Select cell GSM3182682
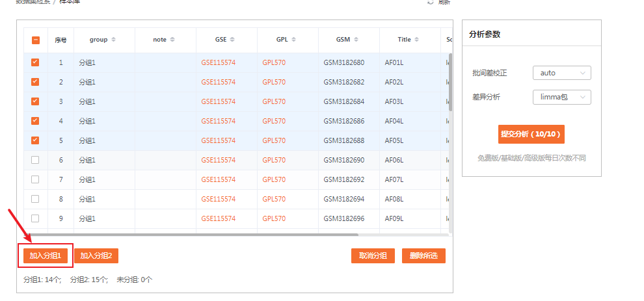644x301 pixels. click(x=343, y=82)
